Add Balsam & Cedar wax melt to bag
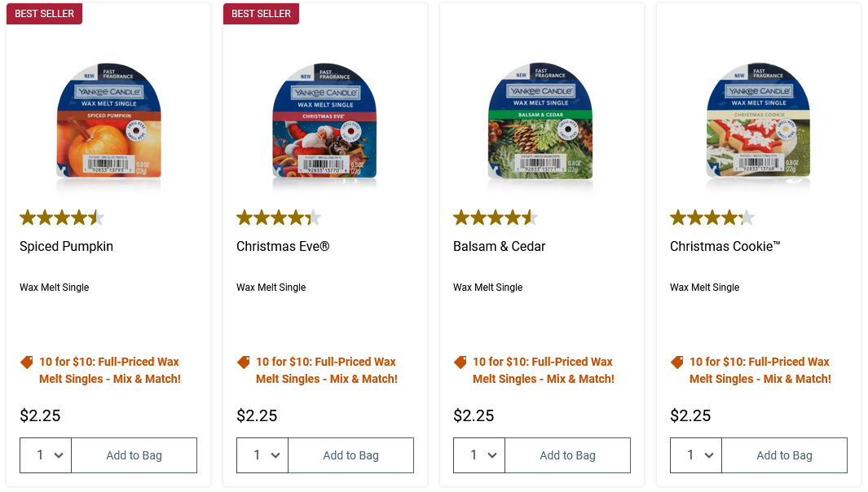This screenshot has width=868, height=492. click(x=567, y=455)
